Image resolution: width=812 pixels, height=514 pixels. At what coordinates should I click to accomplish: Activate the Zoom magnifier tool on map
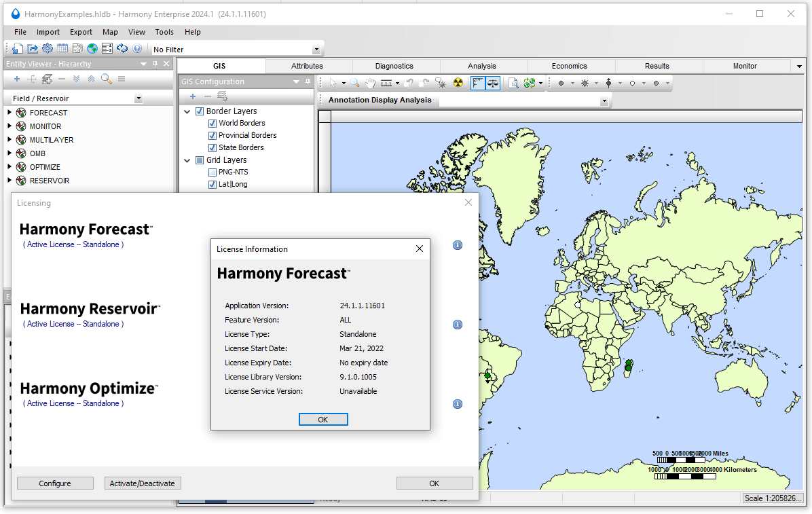click(x=354, y=82)
